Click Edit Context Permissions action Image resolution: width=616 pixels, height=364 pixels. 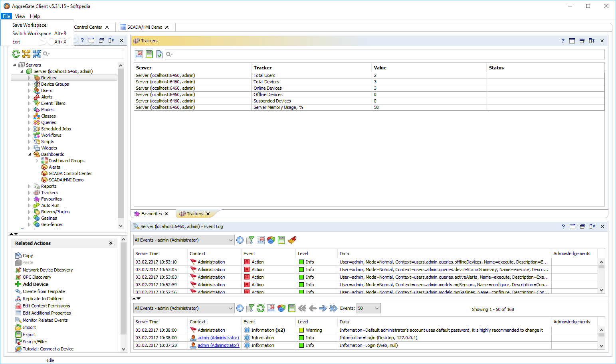(x=46, y=306)
